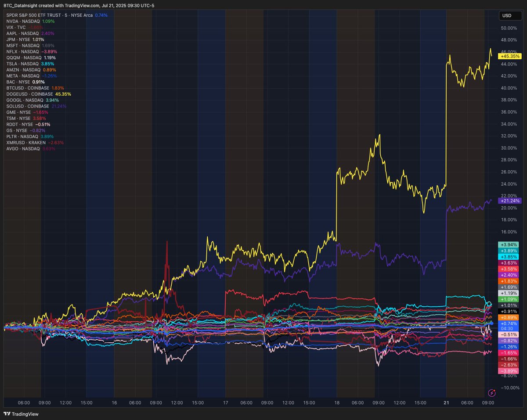Select the JPM · NYSE legend row

(x=26, y=39)
